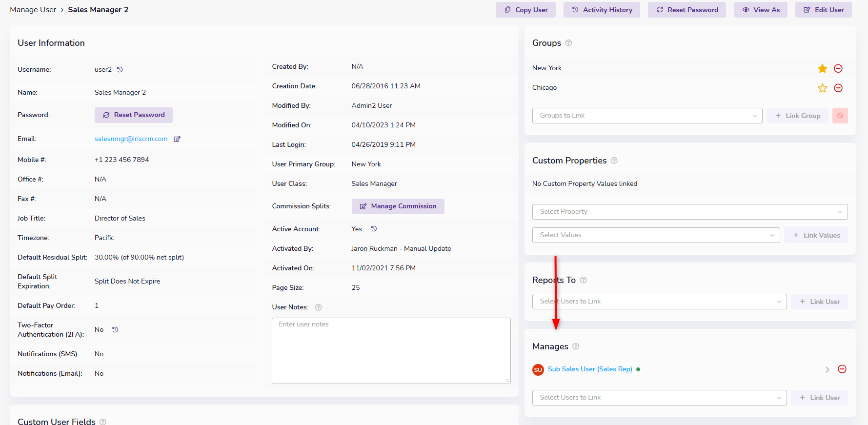Expand the Sub Sales User row chevron

[x=828, y=370]
